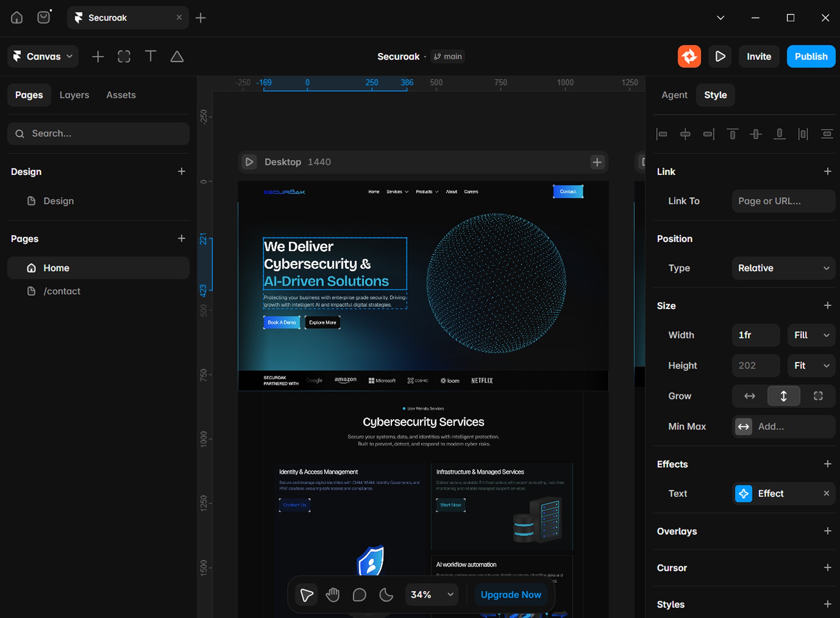Viewport: 840px width, 618px height.
Task: Open the 34% zoom dropdown
Action: click(x=432, y=595)
